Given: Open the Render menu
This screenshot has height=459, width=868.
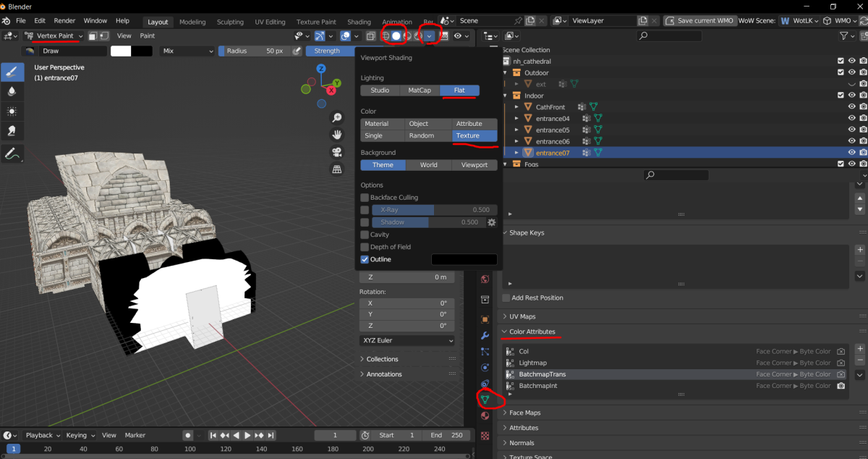Looking at the screenshot, I should pyautogui.click(x=64, y=21).
